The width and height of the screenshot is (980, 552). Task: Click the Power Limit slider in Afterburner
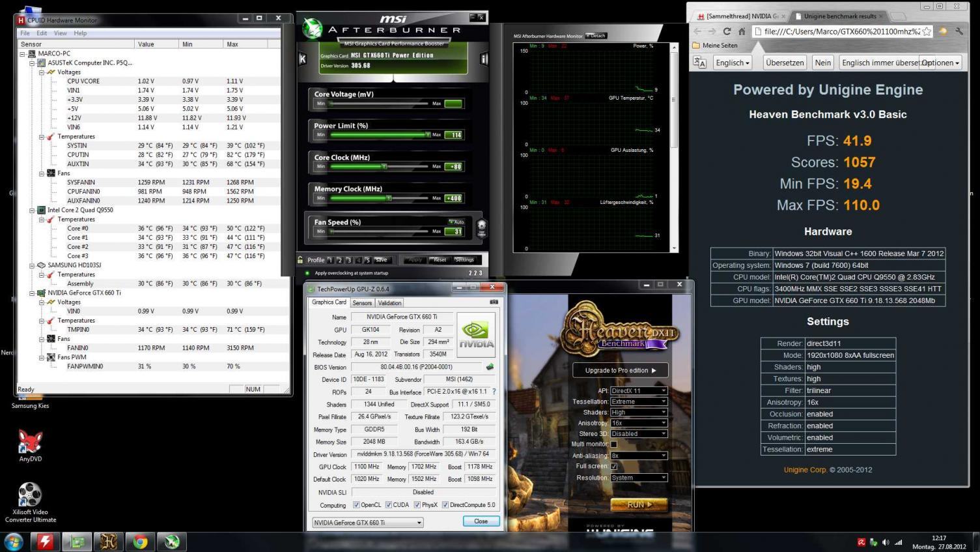[x=380, y=135]
